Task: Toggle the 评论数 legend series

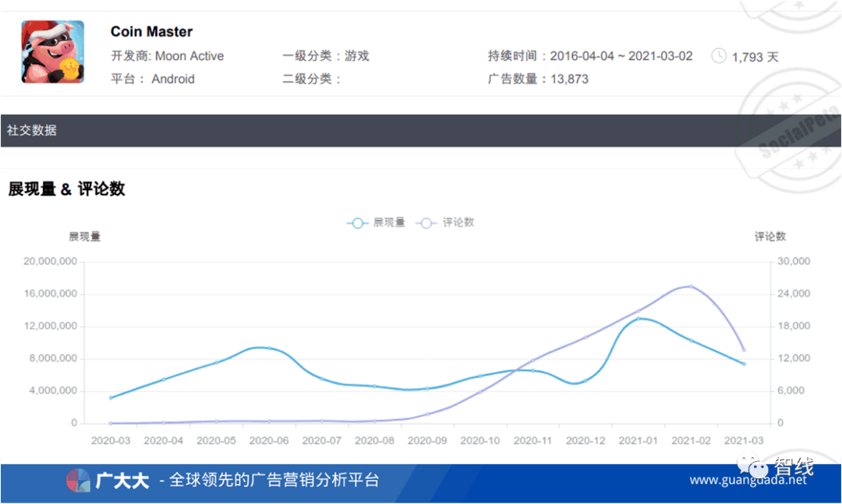Action: point(446,223)
